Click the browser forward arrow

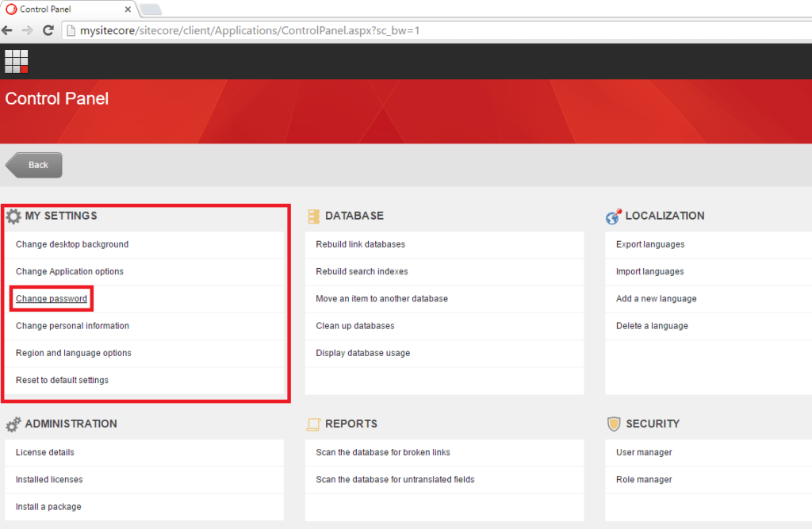coord(28,31)
